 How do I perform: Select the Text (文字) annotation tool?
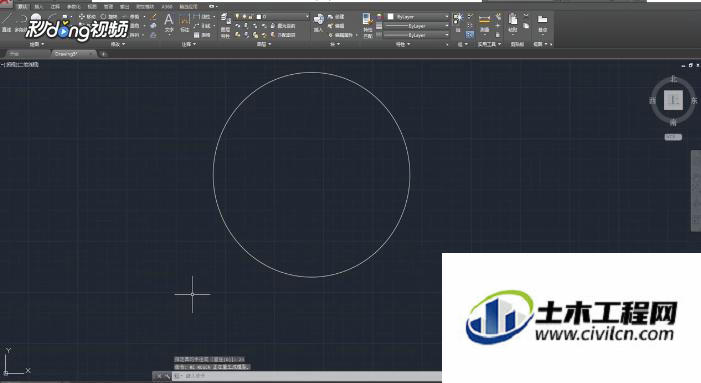[169, 22]
